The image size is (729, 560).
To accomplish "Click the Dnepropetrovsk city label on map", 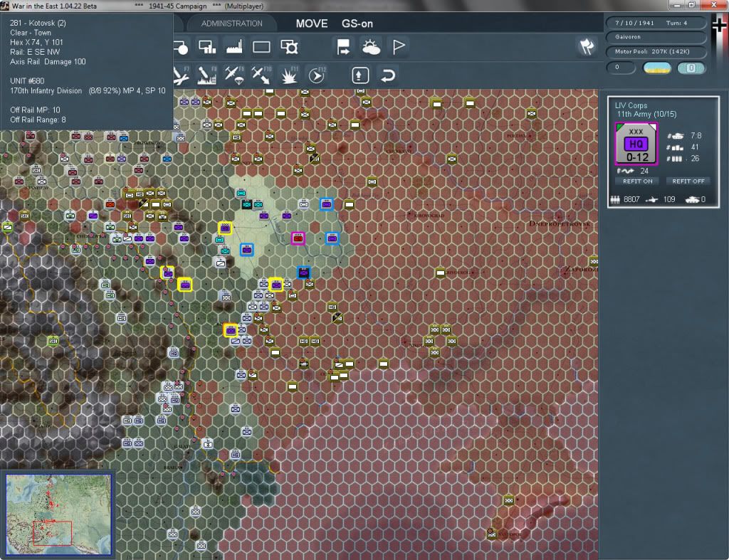I will click(560, 223).
